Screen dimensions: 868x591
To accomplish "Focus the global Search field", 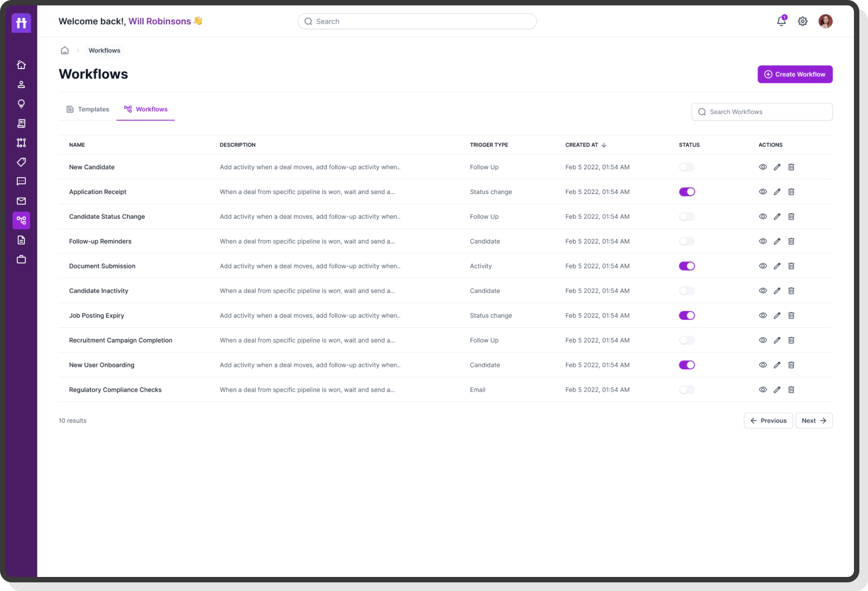I will click(x=417, y=21).
